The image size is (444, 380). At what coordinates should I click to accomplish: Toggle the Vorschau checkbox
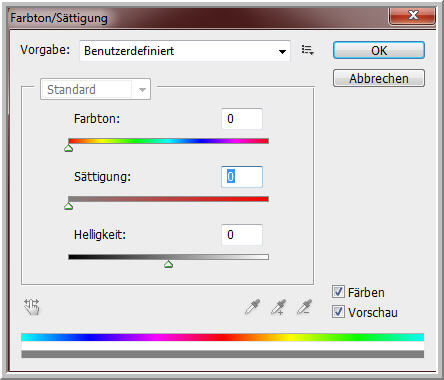[338, 312]
